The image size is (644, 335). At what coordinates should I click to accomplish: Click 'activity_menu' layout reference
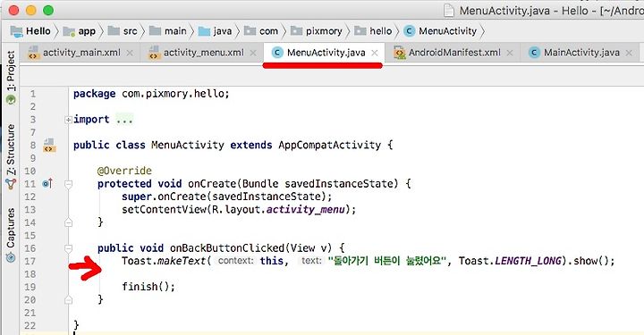point(305,210)
